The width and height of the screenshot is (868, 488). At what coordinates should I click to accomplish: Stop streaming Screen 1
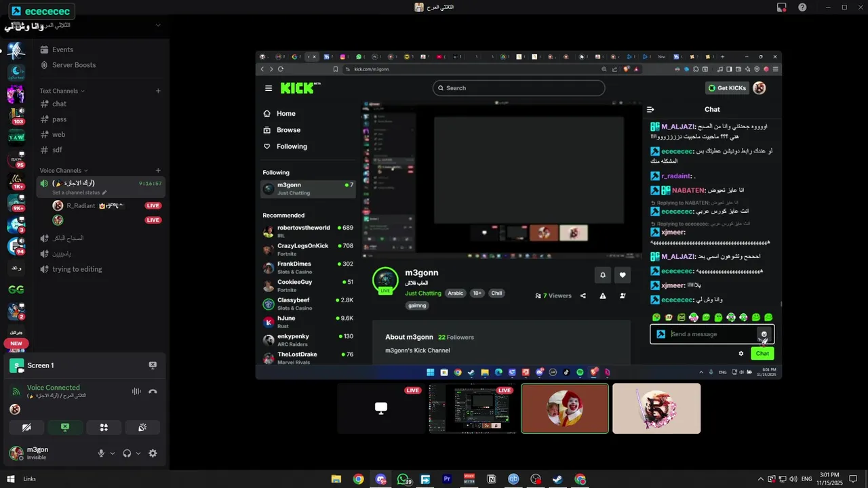153,365
